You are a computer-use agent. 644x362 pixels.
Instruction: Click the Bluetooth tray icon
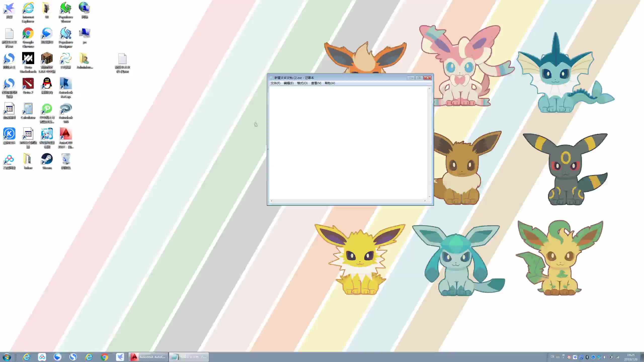(x=587, y=357)
